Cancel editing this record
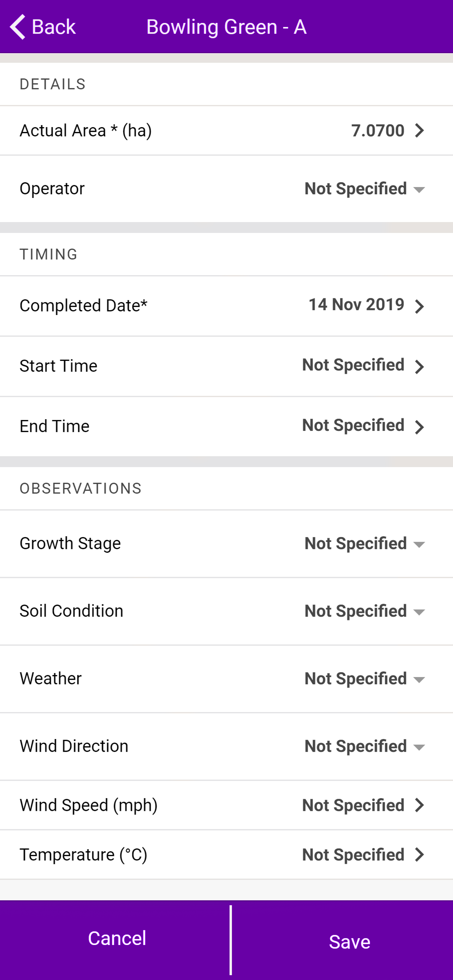 tap(117, 938)
